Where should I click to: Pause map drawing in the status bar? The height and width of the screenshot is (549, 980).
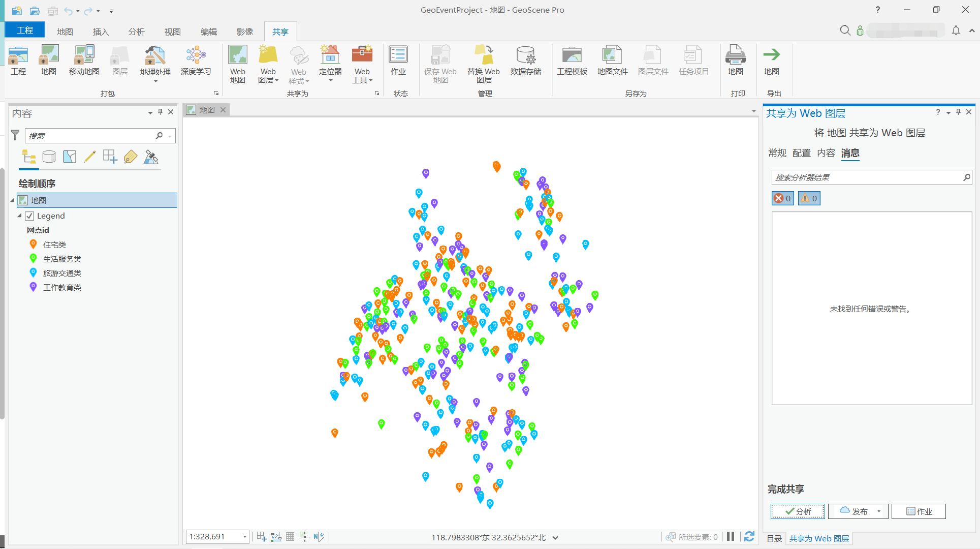click(731, 536)
